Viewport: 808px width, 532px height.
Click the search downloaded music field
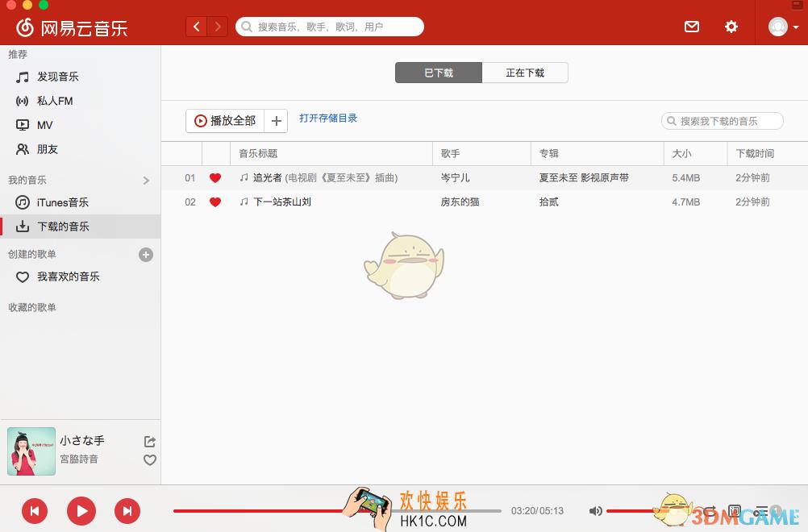[x=723, y=121]
